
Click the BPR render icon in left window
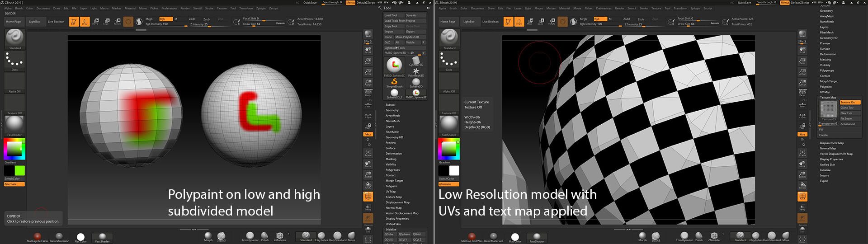click(368, 34)
